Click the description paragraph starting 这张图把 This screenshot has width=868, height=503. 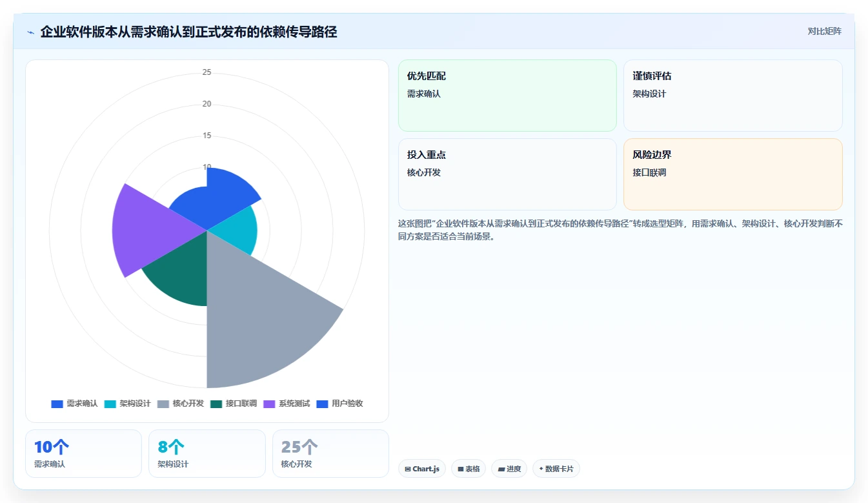(620, 230)
